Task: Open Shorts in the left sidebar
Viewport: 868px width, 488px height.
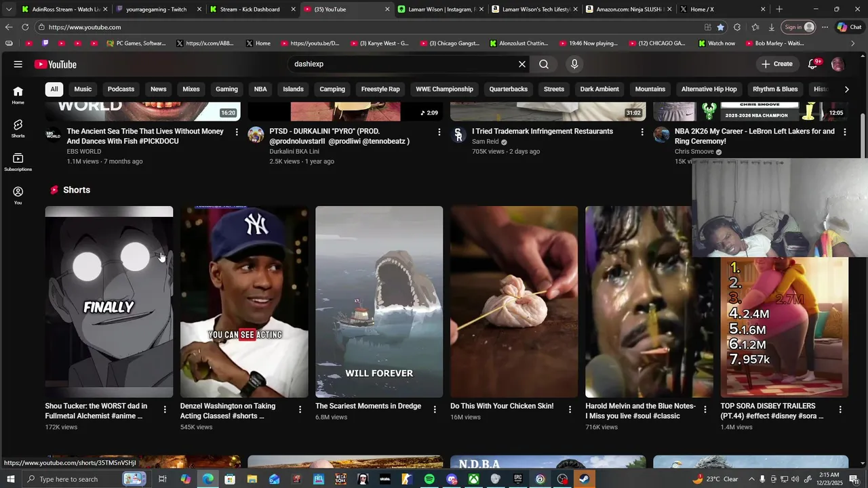Action: (18, 129)
